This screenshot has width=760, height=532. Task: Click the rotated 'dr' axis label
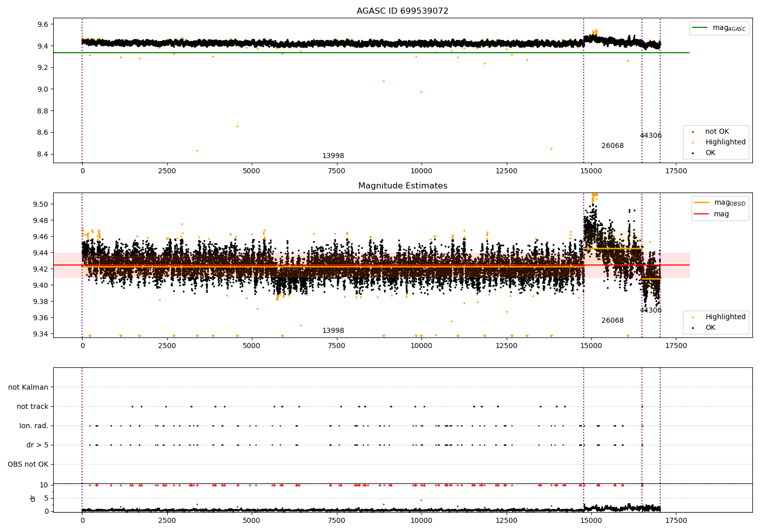click(33, 498)
